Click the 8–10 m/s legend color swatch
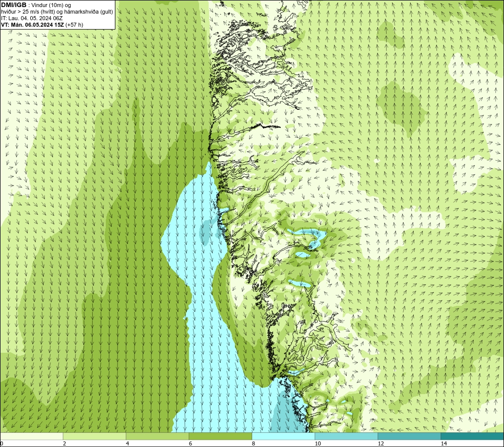Image resolution: width=504 pixels, height=447 pixels. click(x=283, y=436)
